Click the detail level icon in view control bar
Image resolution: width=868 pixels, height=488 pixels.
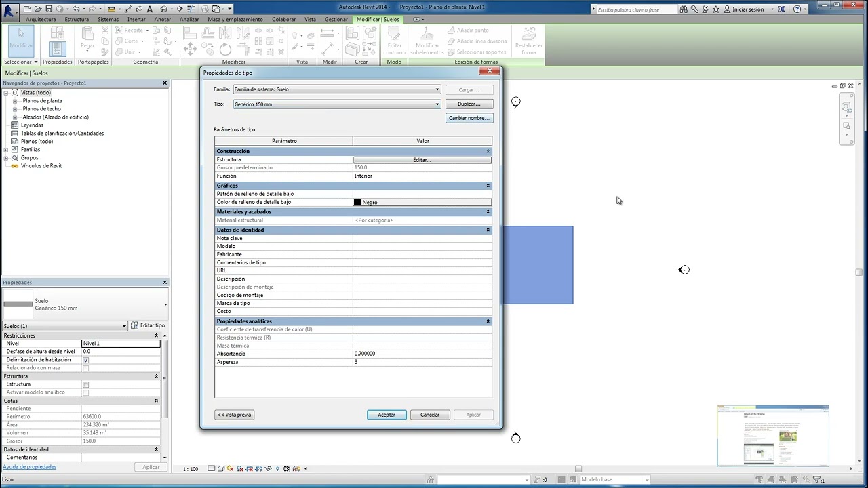(x=212, y=468)
